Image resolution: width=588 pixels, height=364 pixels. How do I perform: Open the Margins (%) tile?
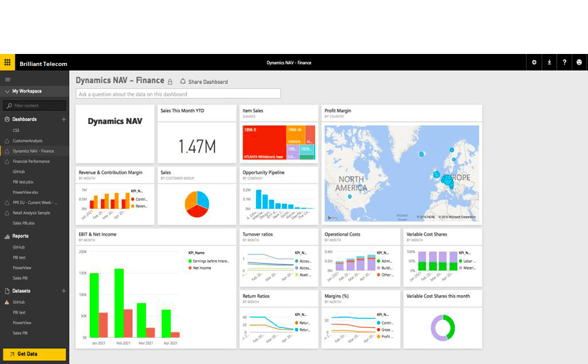pos(361,320)
